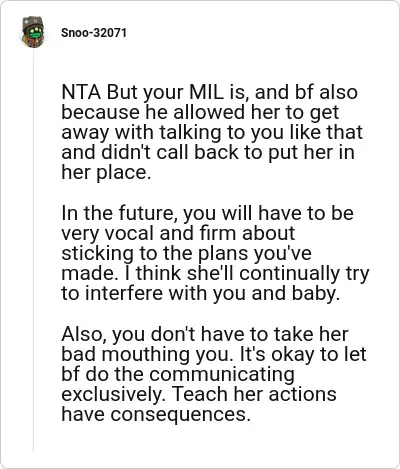Viewport: 400px width, 469px height.
Task: Click the line 'sticking to the plans you've'
Action: 186,253
